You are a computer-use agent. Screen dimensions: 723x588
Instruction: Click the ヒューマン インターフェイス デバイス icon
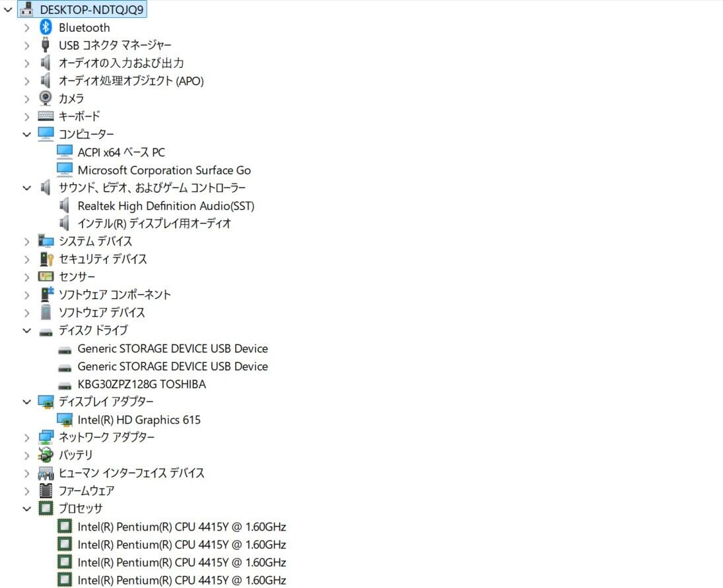pyautogui.click(x=46, y=473)
